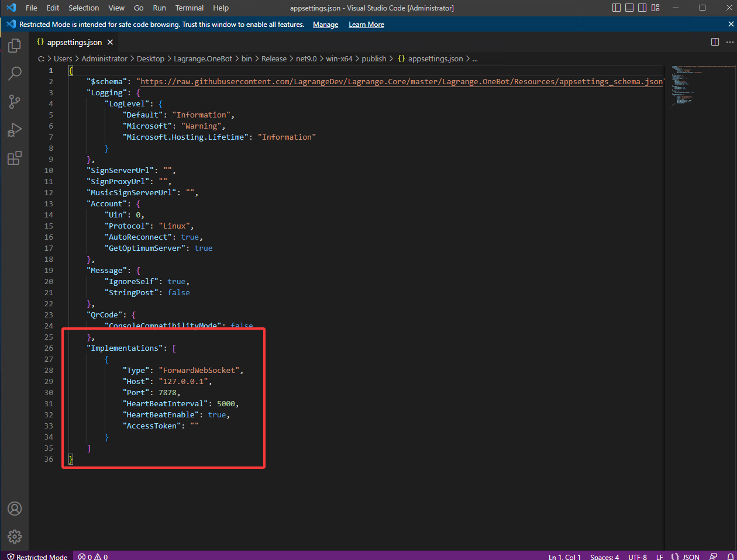737x560 pixels.
Task: Click Desktop in the breadcrumb path
Action: coord(150,58)
